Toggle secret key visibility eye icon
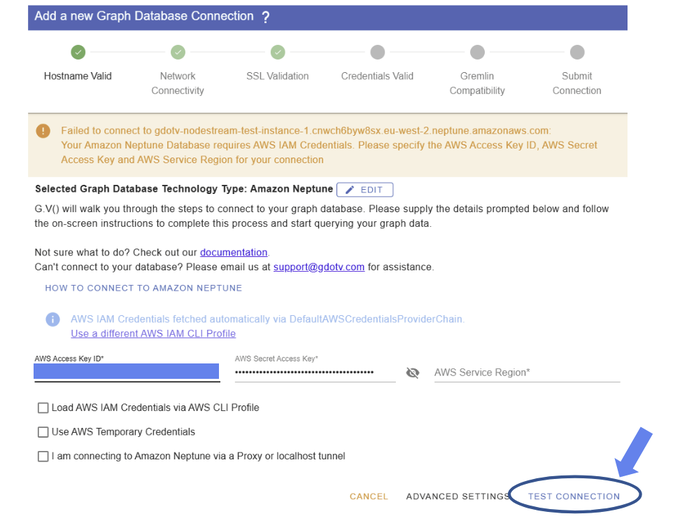This screenshot has width=680, height=521. coord(413,373)
